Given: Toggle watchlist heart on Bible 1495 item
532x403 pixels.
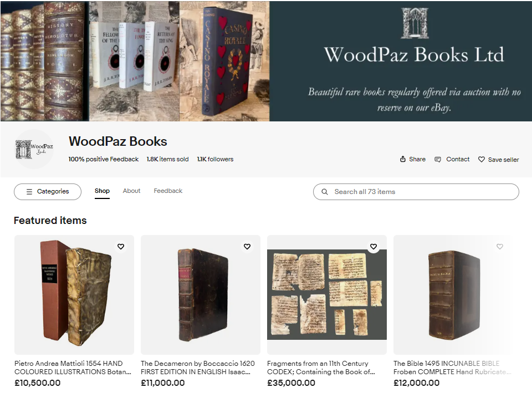Looking at the screenshot, I should (x=500, y=247).
